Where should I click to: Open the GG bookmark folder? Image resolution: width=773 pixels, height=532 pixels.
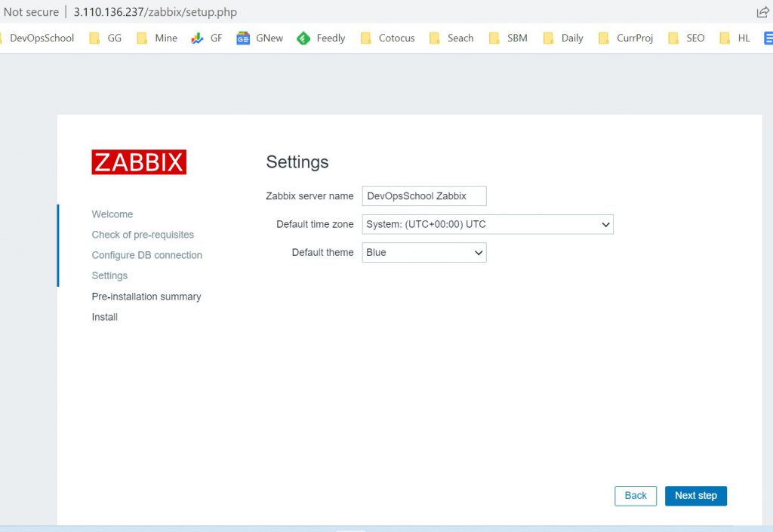click(106, 38)
